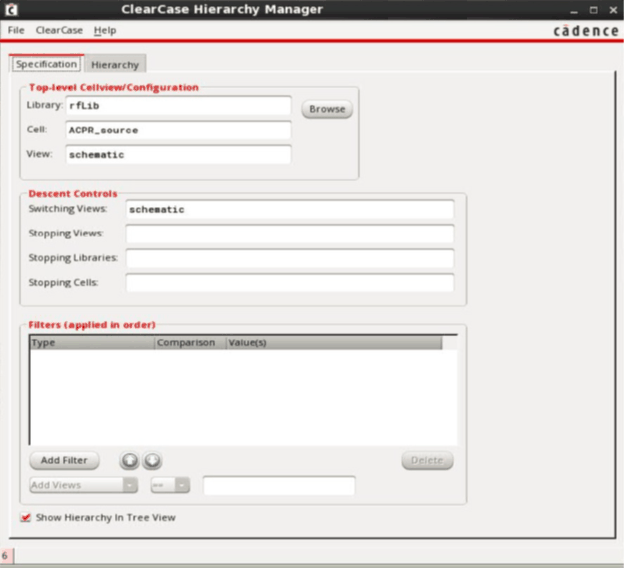Close the ClearCase Hierarchy Manager window
This screenshot has height=568, width=624.
tap(613, 10)
